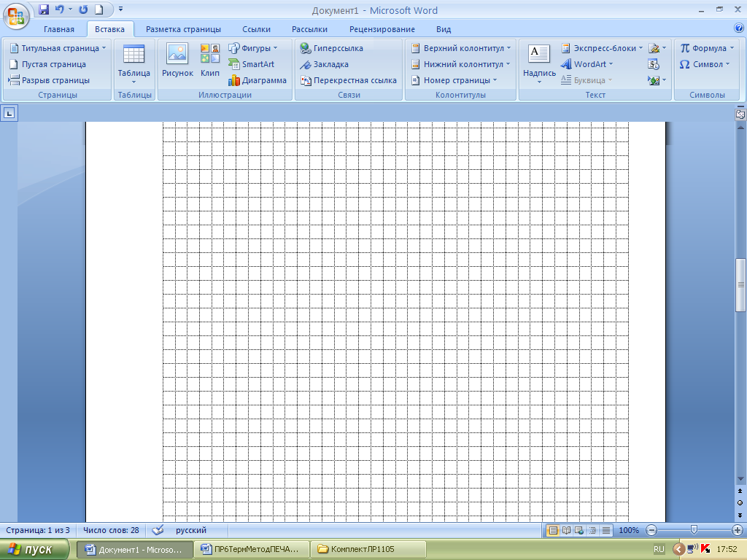The width and height of the screenshot is (747, 560).
Task: Switch to Outline view
Action: (x=592, y=530)
